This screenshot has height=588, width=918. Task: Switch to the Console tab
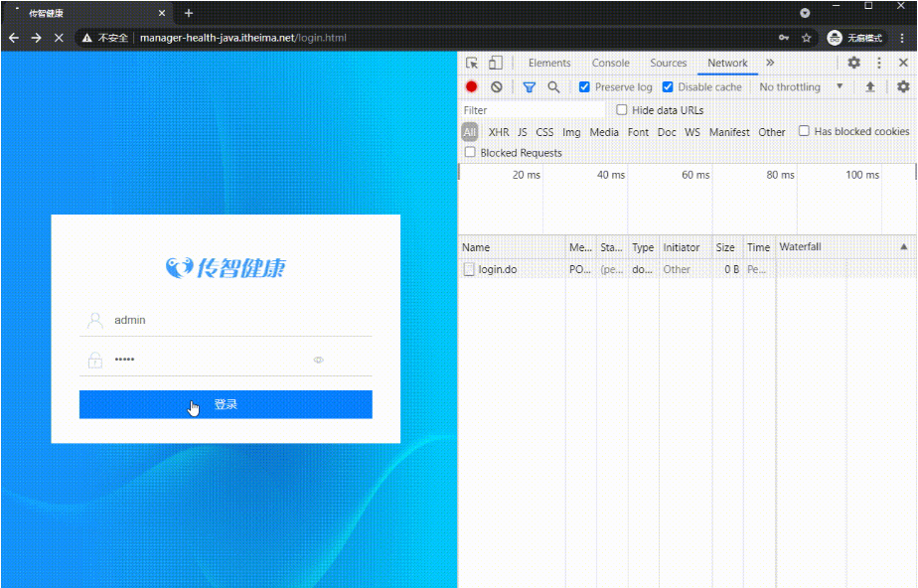[x=611, y=63]
